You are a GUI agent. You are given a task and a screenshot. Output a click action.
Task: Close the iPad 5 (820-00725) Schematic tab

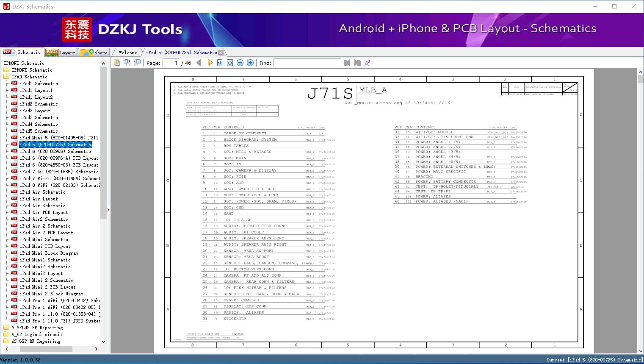click(x=221, y=53)
